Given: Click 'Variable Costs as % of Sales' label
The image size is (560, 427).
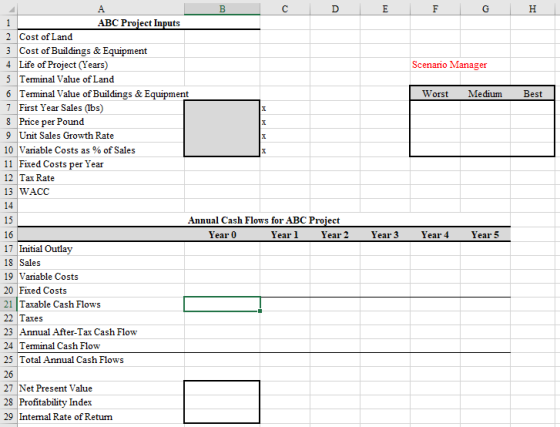Looking at the screenshot, I should coord(77,150).
